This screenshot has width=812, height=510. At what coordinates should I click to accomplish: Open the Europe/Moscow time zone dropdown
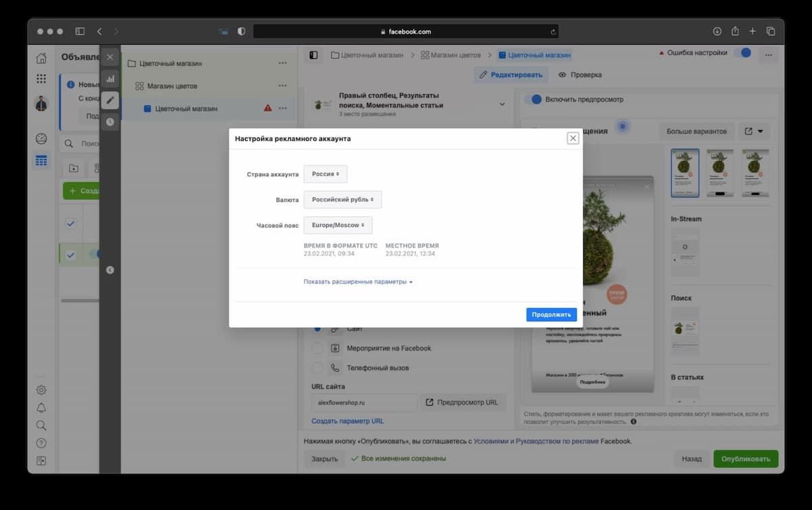coord(338,225)
